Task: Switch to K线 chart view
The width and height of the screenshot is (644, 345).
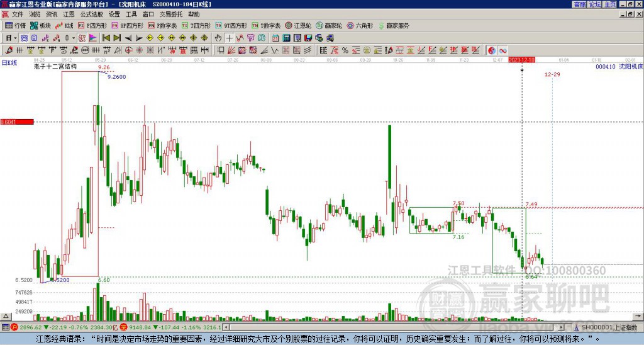Action: coord(65,25)
